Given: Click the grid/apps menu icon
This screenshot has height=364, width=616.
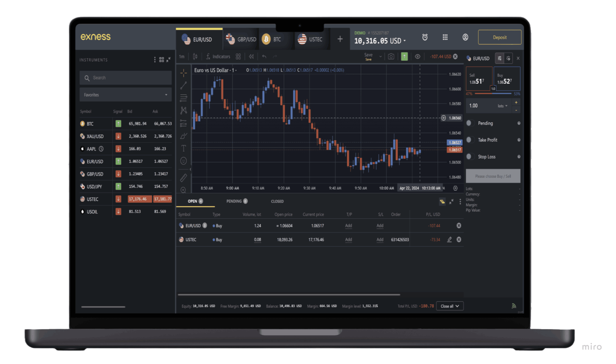Looking at the screenshot, I should 445,37.
